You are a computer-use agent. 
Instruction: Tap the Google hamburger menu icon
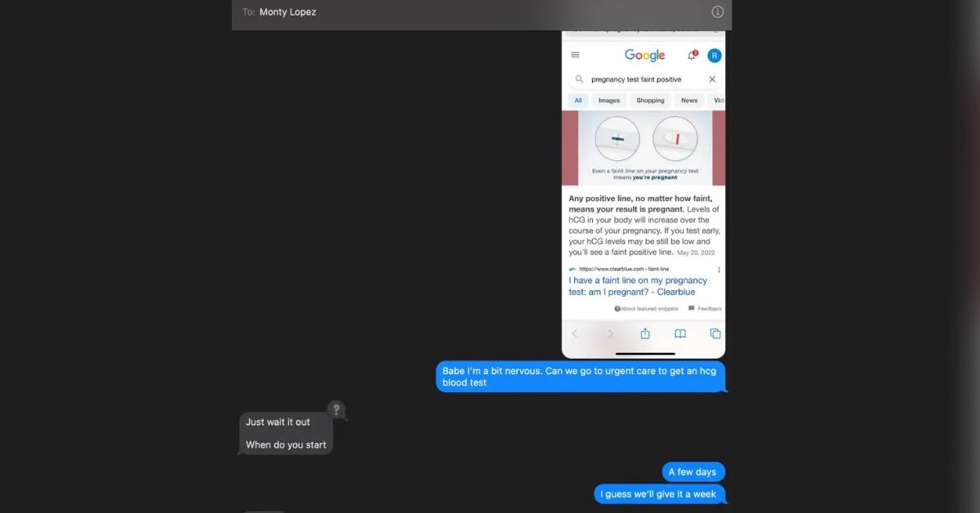point(575,55)
